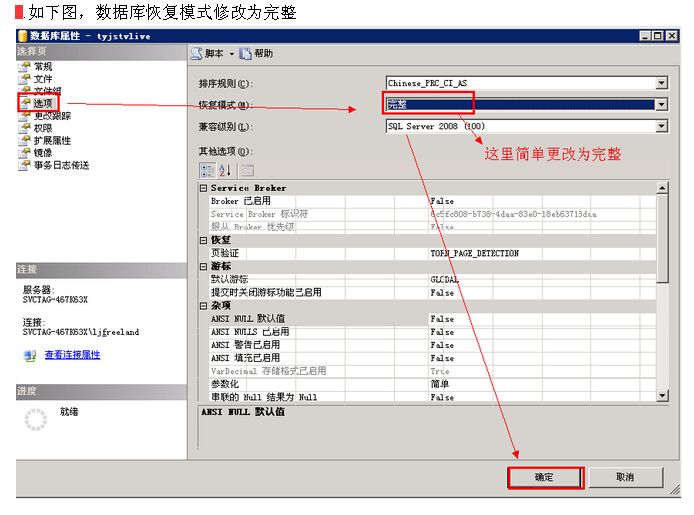
Task: Open the 排序规则 collation dropdown
Action: click(x=661, y=84)
